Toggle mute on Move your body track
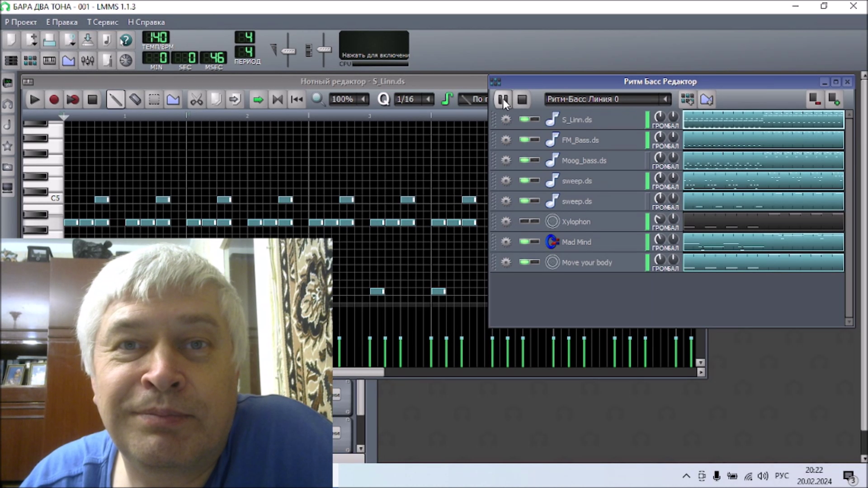This screenshot has width=868, height=488. [x=524, y=262]
